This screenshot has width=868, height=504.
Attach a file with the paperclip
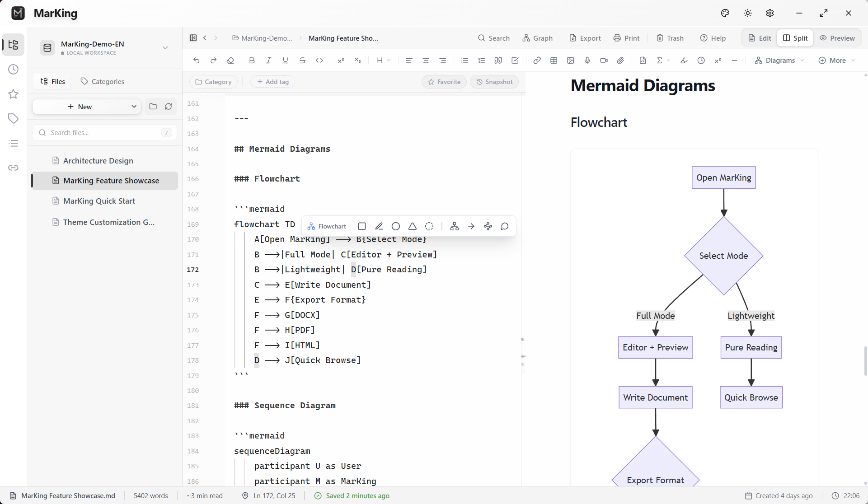click(x=621, y=61)
